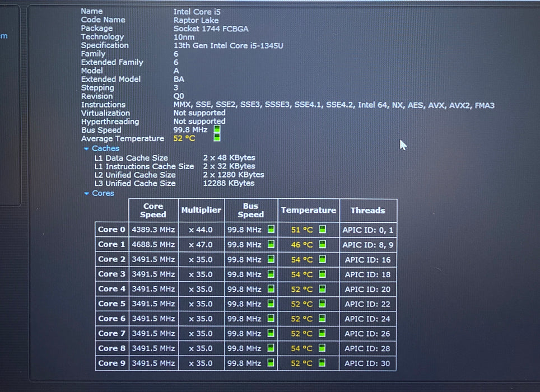Screen dimensions: 540x392
Task: Click the 'Q0' revision value
Action: point(179,96)
